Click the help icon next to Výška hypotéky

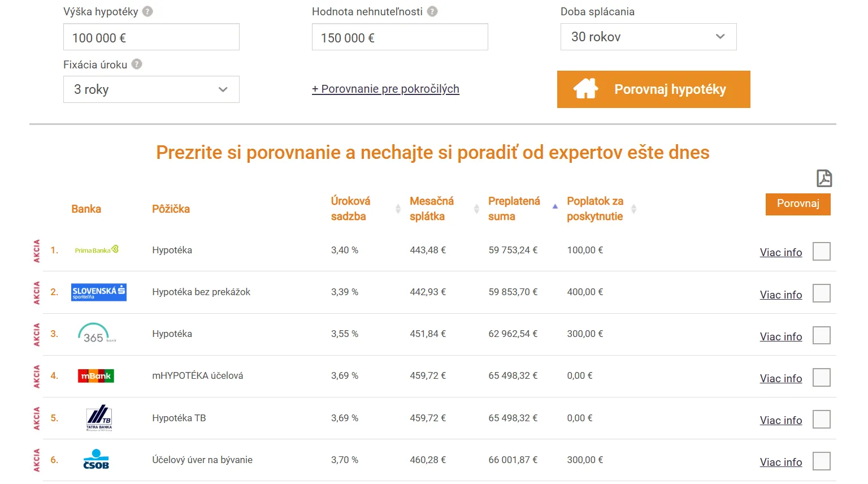click(x=147, y=11)
